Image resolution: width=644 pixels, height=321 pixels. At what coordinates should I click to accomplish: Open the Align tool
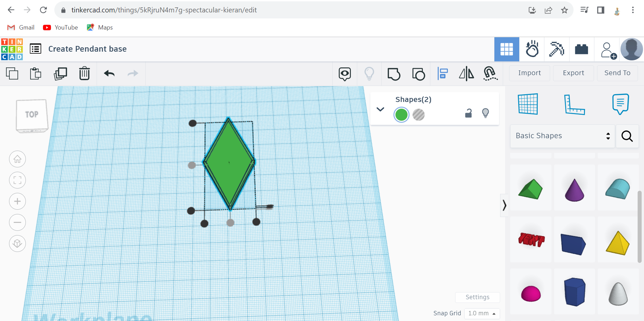click(443, 73)
